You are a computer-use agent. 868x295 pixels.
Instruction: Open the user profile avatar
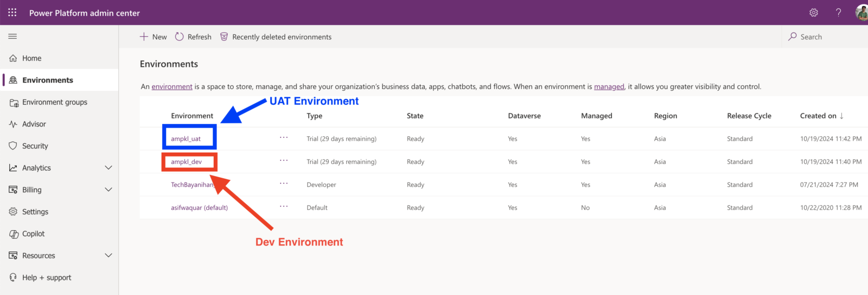click(861, 12)
